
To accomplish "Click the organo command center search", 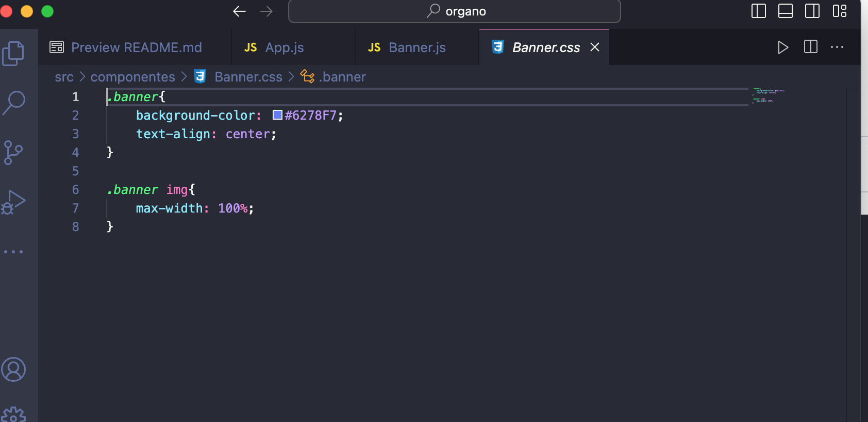I will coord(454,11).
